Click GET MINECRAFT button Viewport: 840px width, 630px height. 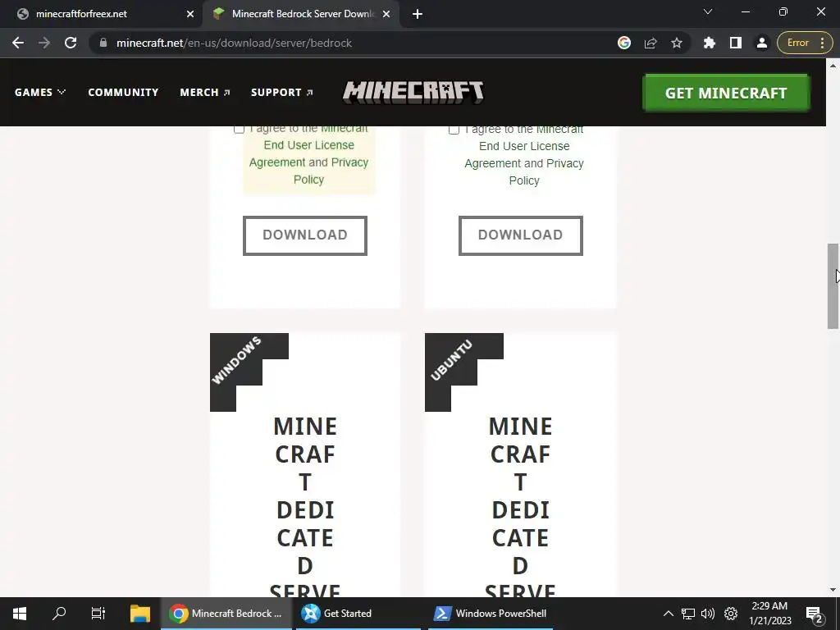click(726, 93)
